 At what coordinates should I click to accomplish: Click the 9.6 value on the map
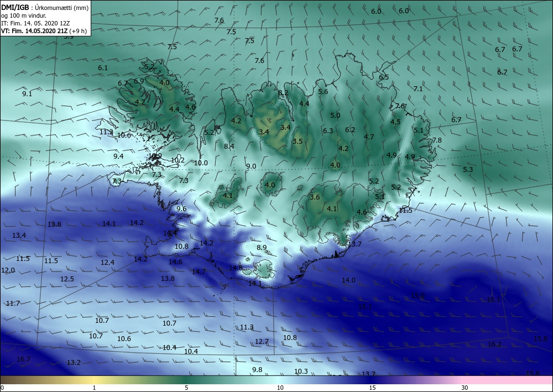point(181,208)
